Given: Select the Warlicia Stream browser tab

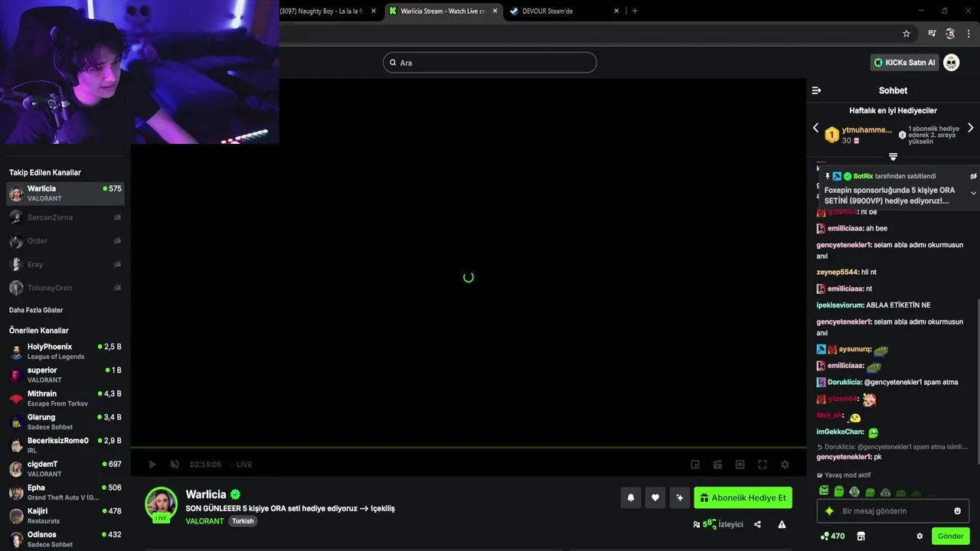Looking at the screenshot, I should coord(443,11).
